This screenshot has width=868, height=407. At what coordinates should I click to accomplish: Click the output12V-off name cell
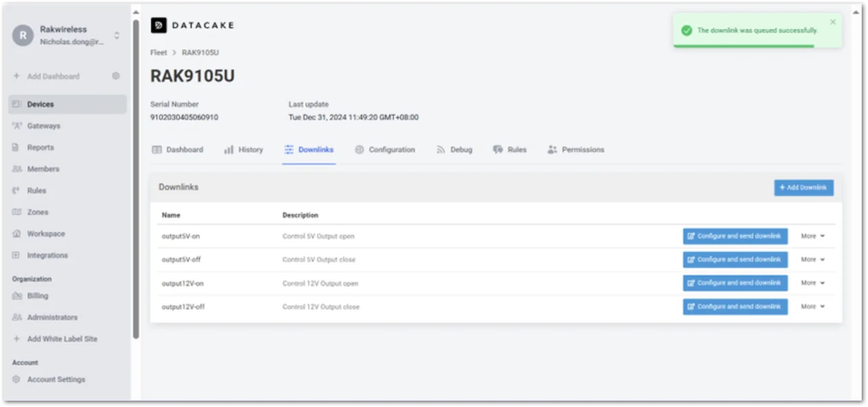click(183, 307)
